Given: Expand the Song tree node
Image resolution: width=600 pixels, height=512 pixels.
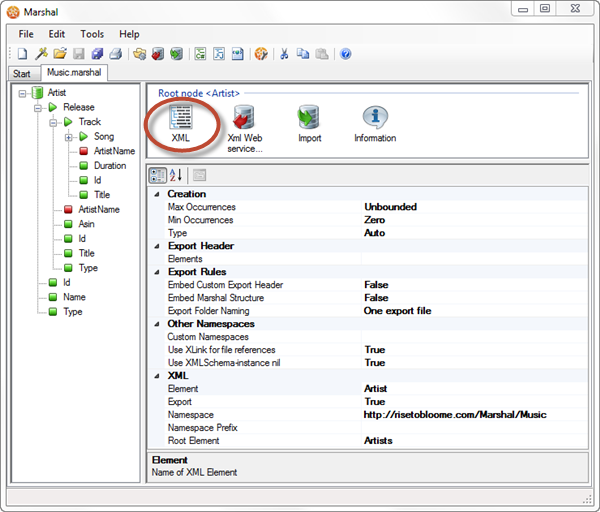Looking at the screenshot, I should pyautogui.click(x=68, y=137).
